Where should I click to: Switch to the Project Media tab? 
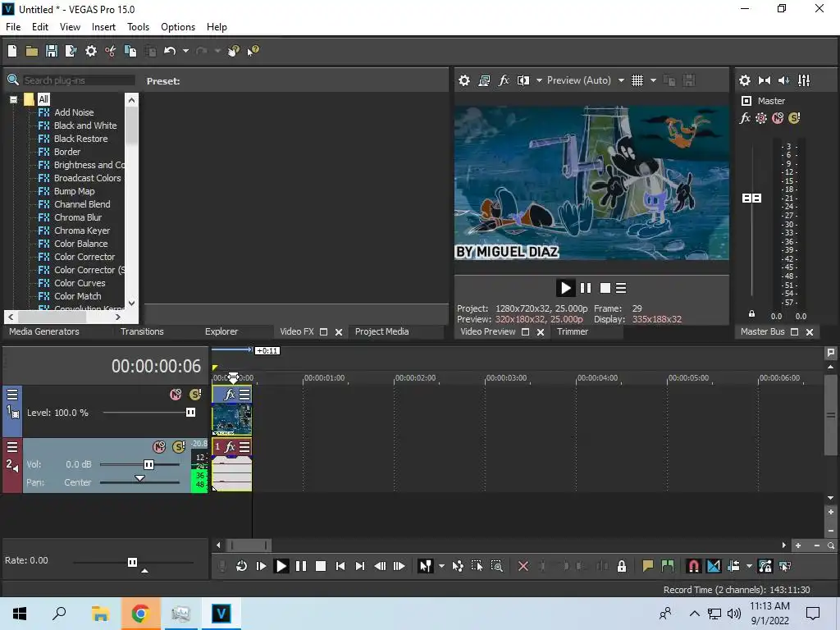(x=382, y=331)
